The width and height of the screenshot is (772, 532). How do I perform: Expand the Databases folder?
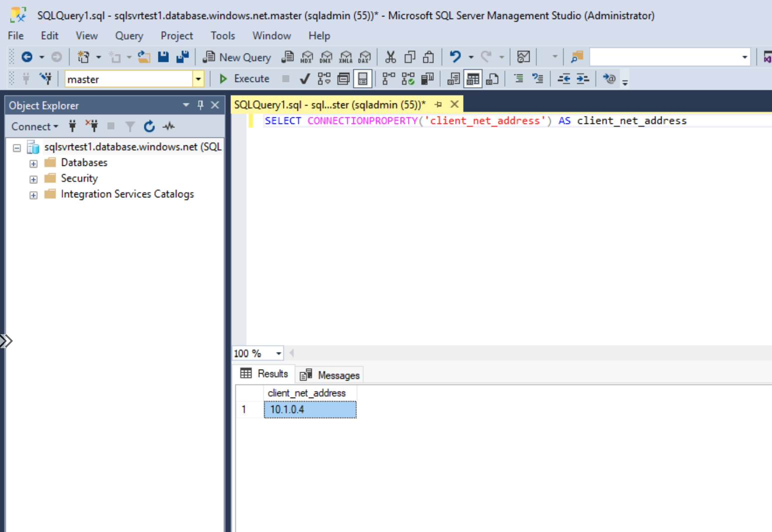(33, 163)
